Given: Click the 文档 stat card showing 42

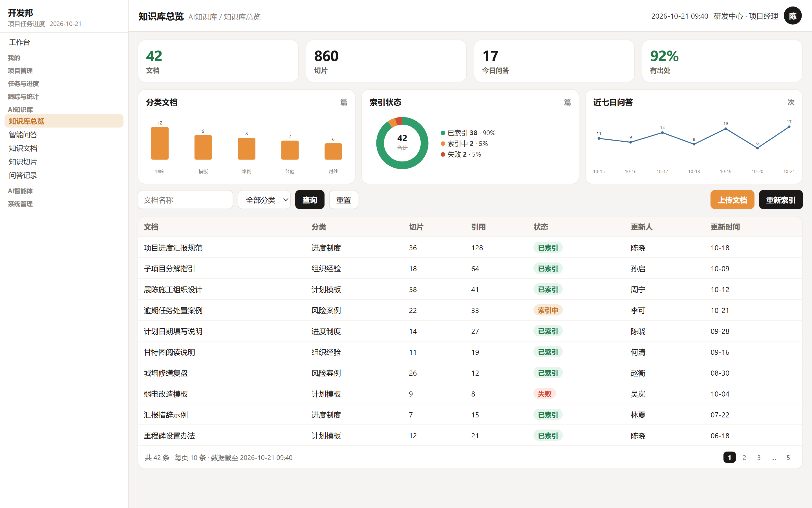Looking at the screenshot, I should click(218, 61).
